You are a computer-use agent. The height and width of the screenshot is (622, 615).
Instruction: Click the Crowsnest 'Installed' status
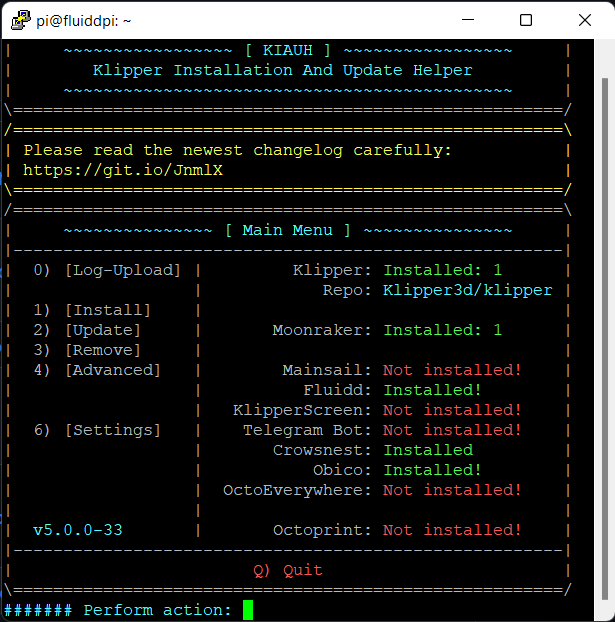pos(428,450)
